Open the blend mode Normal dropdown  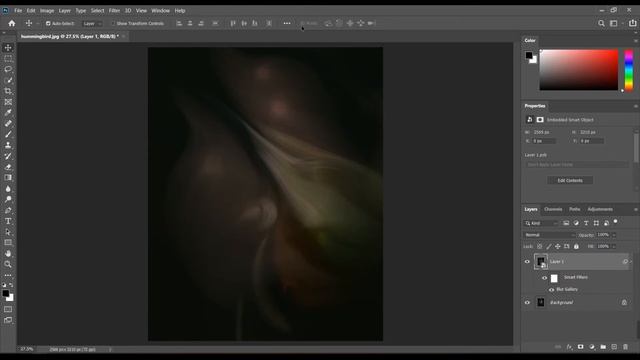click(549, 235)
